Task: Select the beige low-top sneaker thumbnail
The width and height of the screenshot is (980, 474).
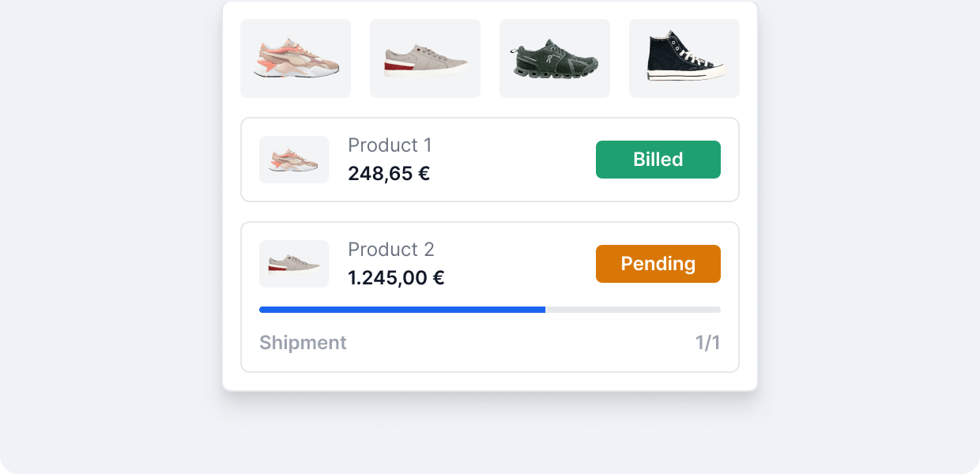Action: point(425,58)
